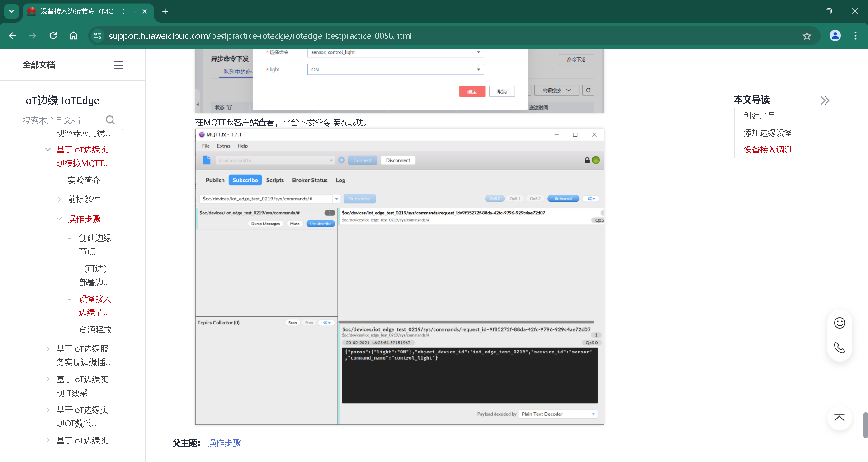Click Scan in Topics Collector
The width and height of the screenshot is (868, 462).
[x=292, y=323]
